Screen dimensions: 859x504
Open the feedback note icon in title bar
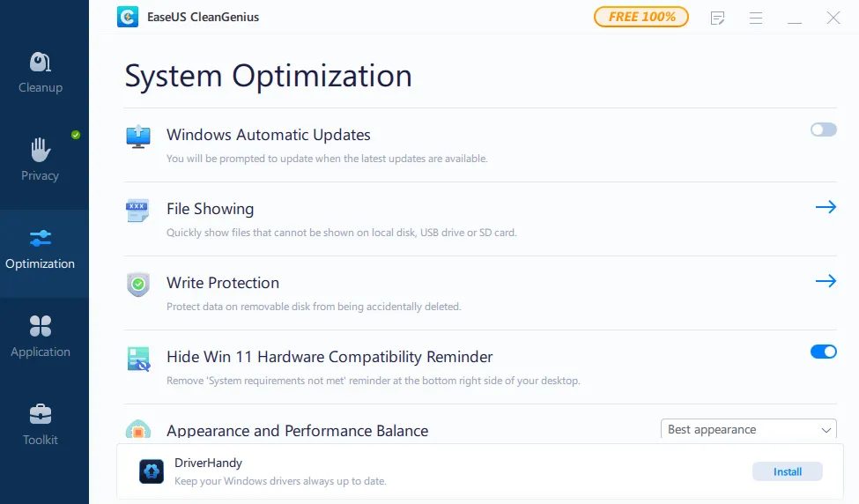point(718,18)
